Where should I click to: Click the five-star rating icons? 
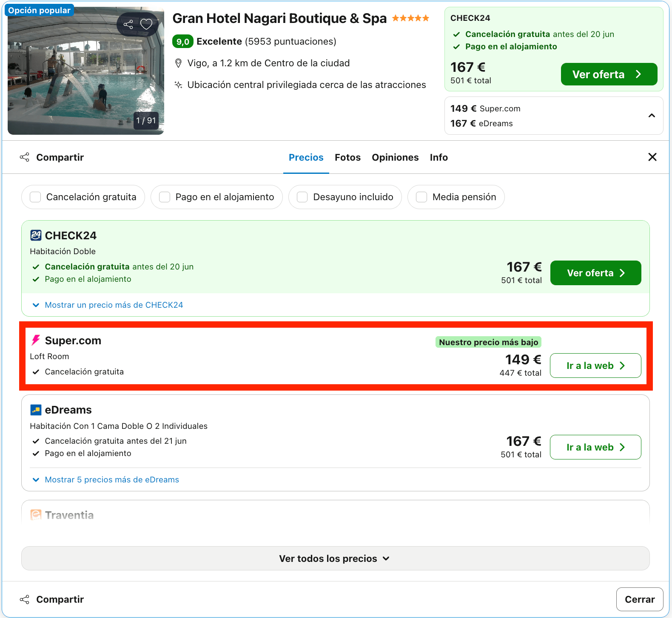coord(410,18)
